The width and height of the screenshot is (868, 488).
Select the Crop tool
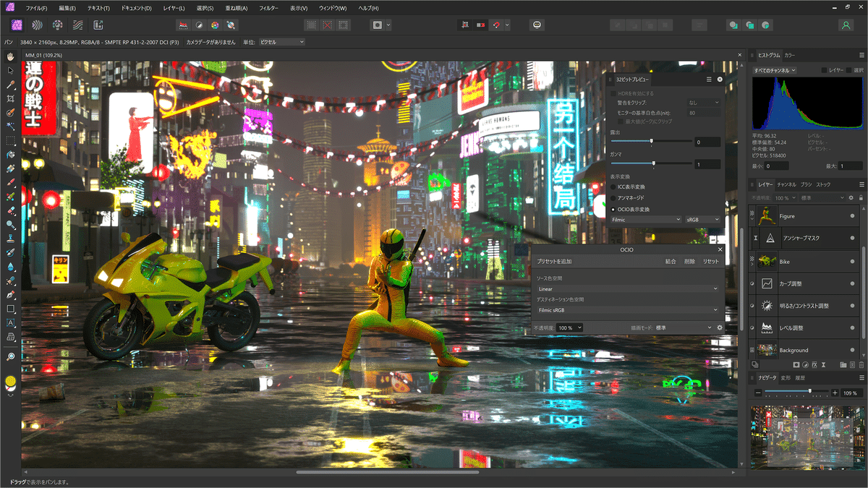(x=10, y=98)
